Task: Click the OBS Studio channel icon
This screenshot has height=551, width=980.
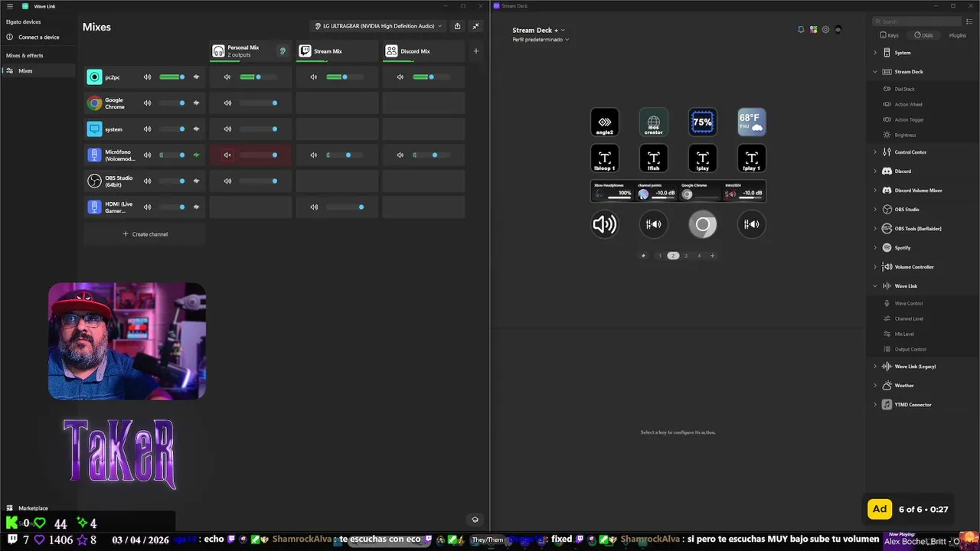Action: tap(94, 181)
